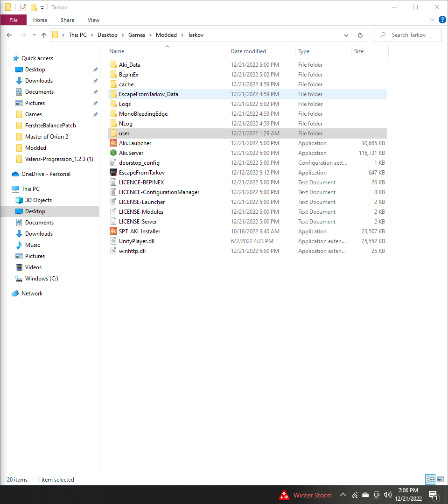The height and width of the screenshot is (504, 448).
Task: Refresh the Tarkov folder view
Action: tap(360, 35)
